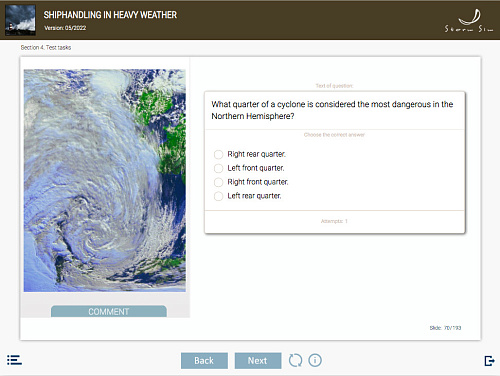
Task: Open the COMMENT panel
Action: click(109, 311)
